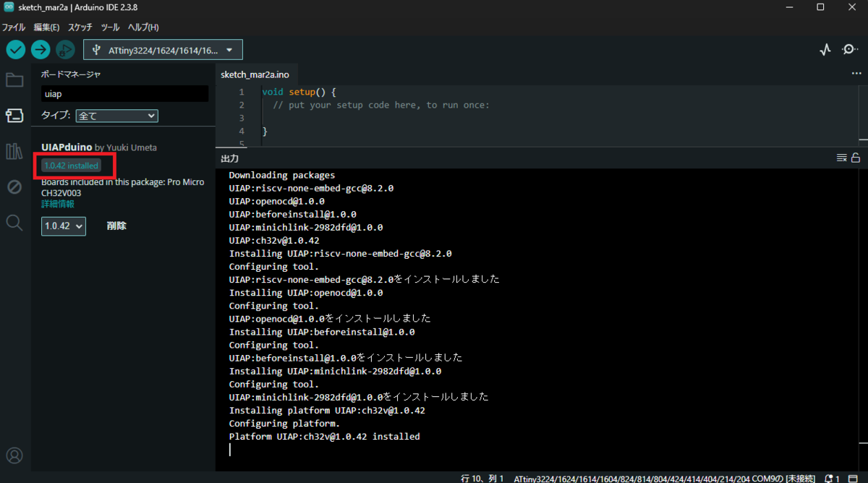
Task: Open the Search sidebar icon
Action: coord(14,223)
